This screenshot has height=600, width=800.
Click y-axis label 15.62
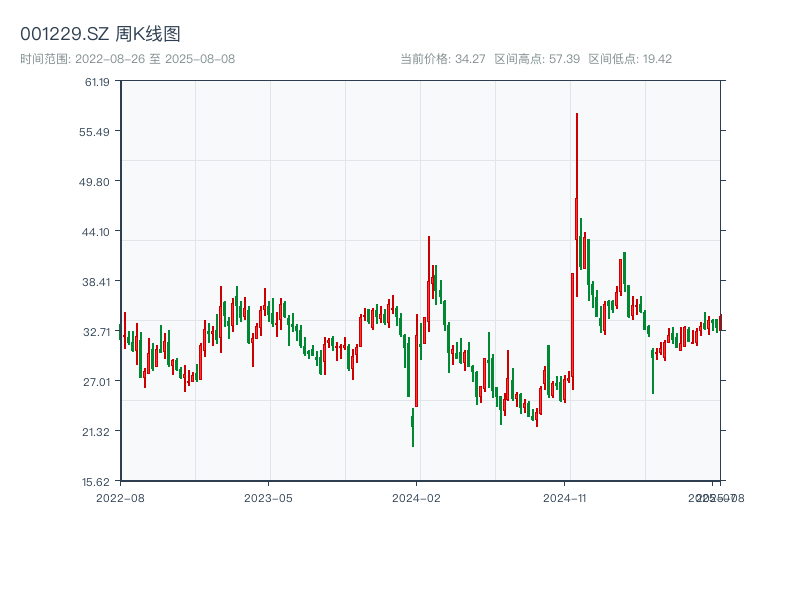(96, 482)
